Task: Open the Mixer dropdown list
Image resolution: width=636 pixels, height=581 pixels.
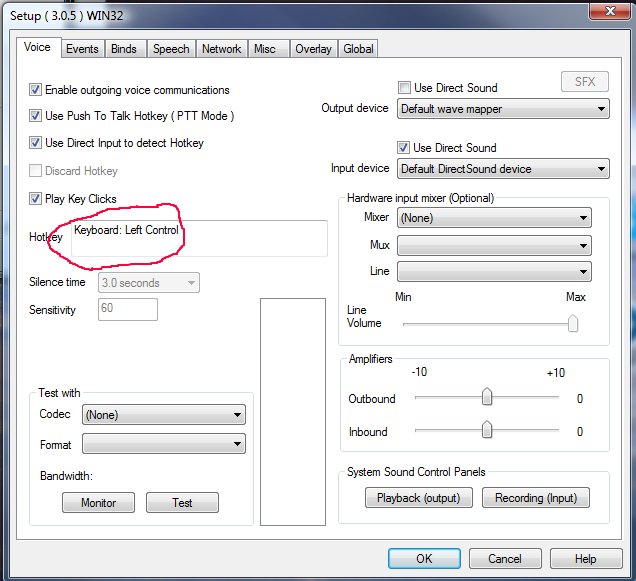Action: [x=493, y=218]
